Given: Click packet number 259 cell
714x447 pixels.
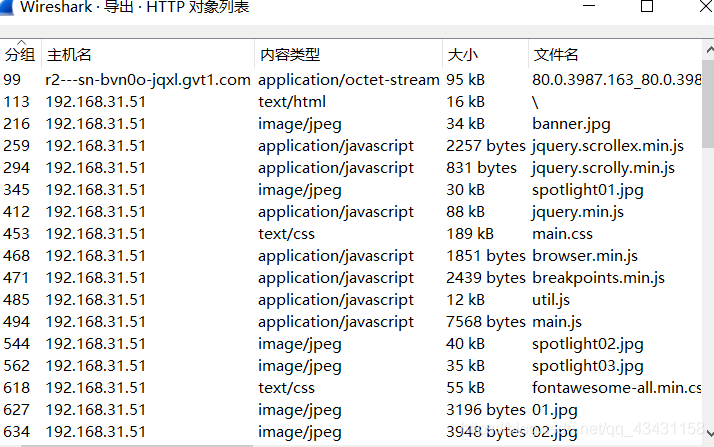Looking at the screenshot, I should pyautogui.click(x=16, y=146).
